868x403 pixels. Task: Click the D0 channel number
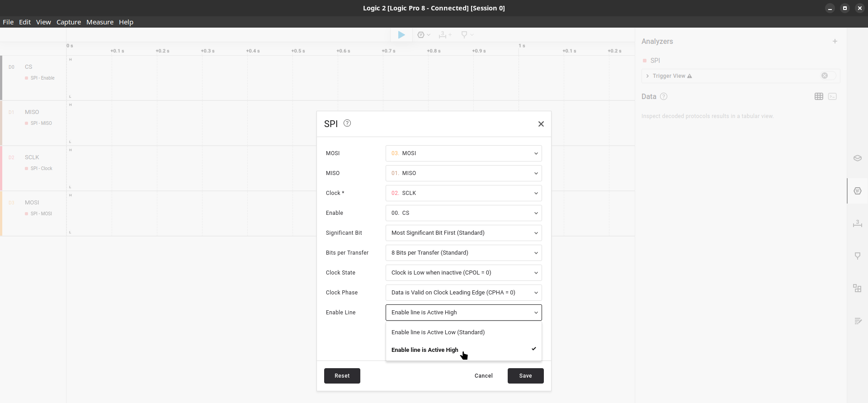click(x=11, y=67)
